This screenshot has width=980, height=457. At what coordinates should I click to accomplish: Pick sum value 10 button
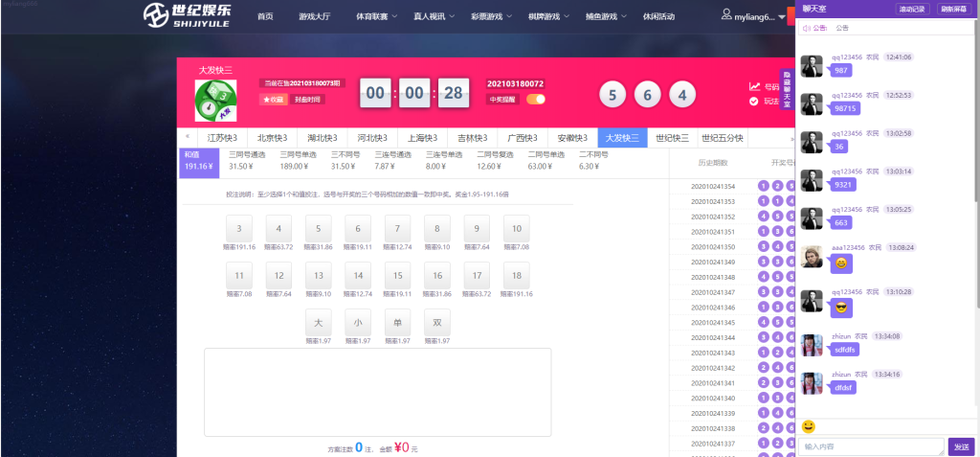(x=517, y=228)
